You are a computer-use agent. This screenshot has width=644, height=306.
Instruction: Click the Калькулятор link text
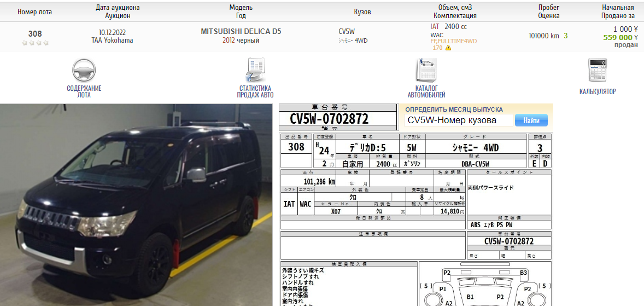[598, 91]
